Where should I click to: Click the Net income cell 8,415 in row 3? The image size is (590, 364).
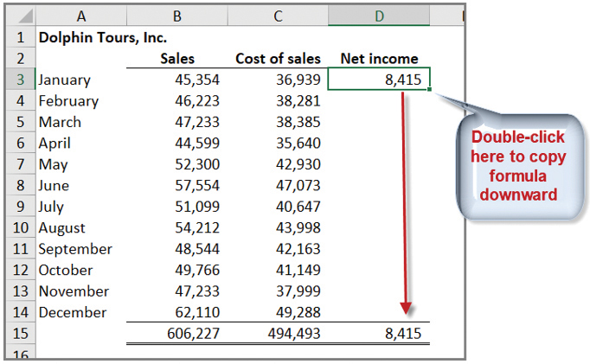coord(379,80)
